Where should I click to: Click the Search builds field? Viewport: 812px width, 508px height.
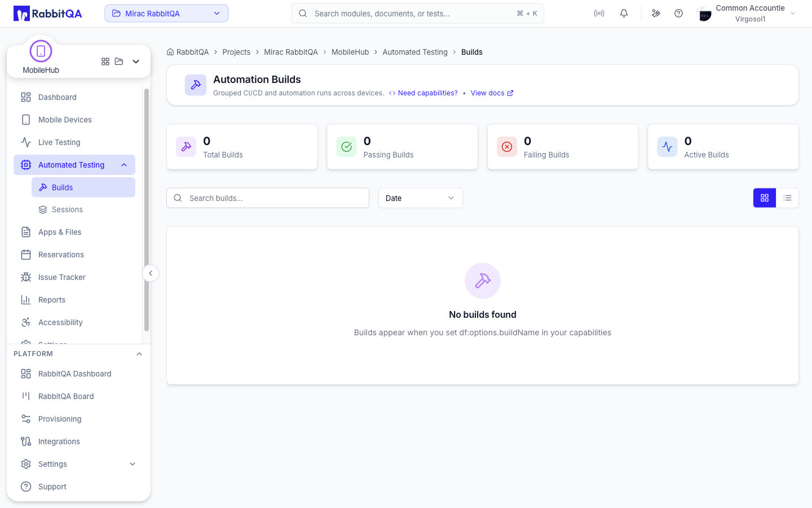tap(268, 198)
